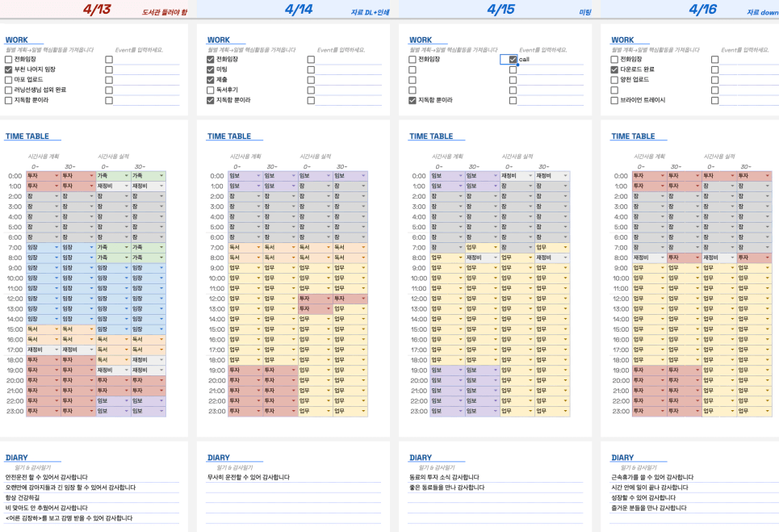Uncheck the '제출' task on 4/14

211,80
